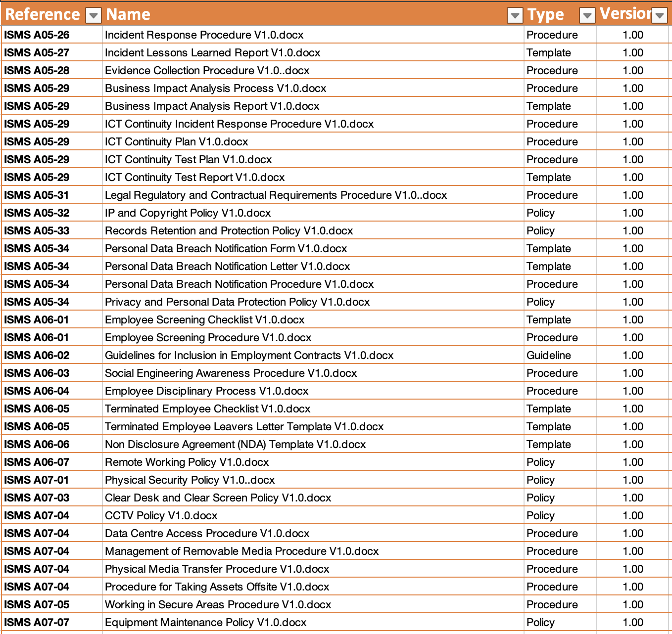Viewport: 672px width, 634px height.
Task: Select cell ISMS A05-31
Action: click(x=52, y=195)
